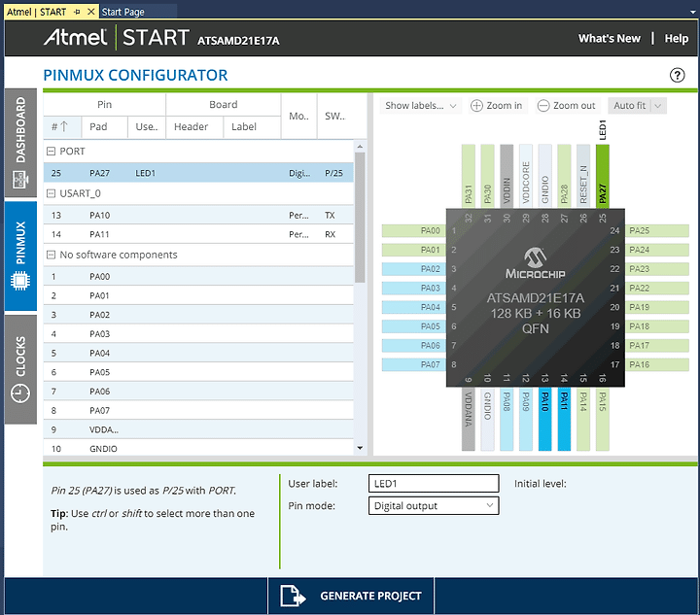
Task: Select the PA06 row in the table
Action: [198, 392]
